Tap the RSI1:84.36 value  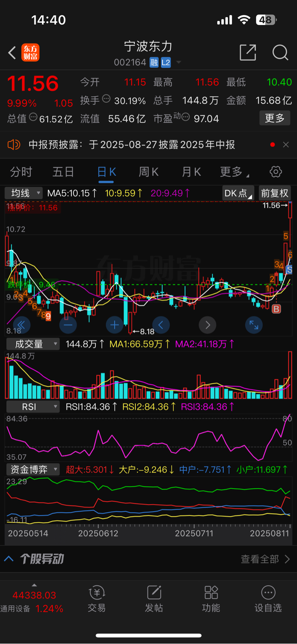point(91,407)
